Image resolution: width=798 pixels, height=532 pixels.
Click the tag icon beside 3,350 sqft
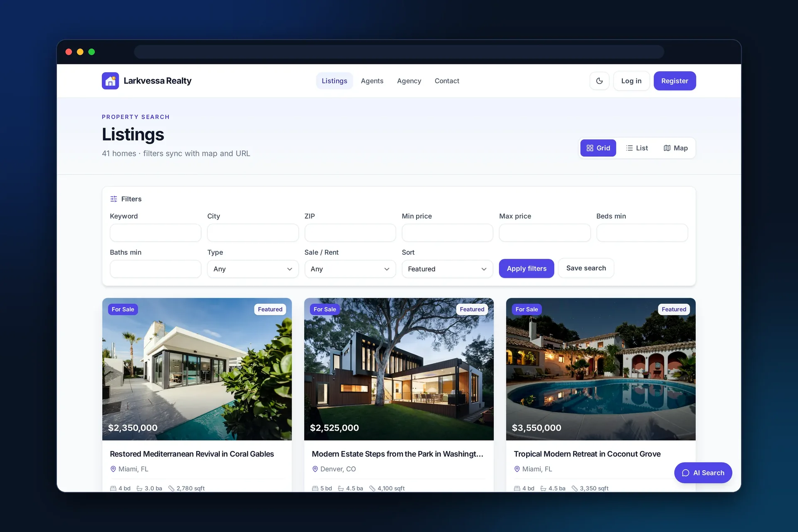click(x=574, y=488)
